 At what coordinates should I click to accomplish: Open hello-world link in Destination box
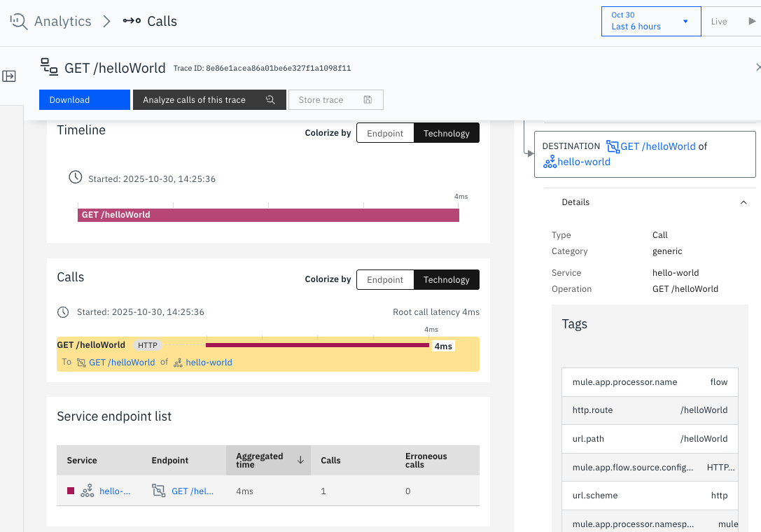(x=583, y=162)
